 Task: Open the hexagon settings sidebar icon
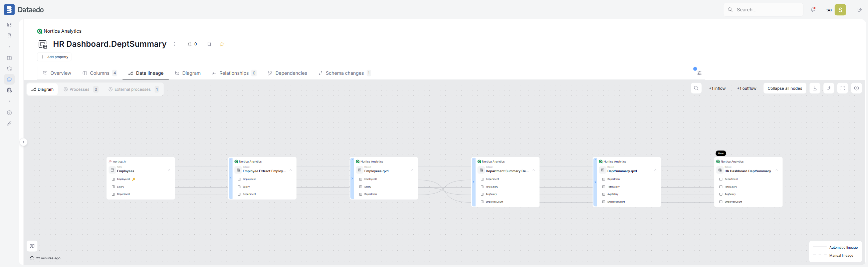pyautogui.click(x=9, y=113)
